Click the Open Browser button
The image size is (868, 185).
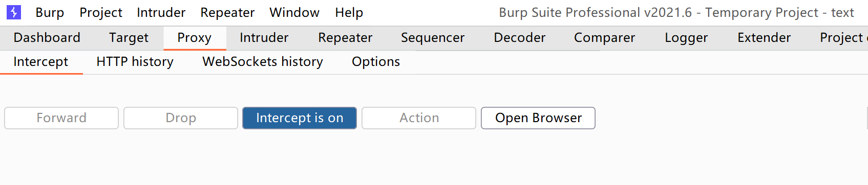(x=538, y=118)
